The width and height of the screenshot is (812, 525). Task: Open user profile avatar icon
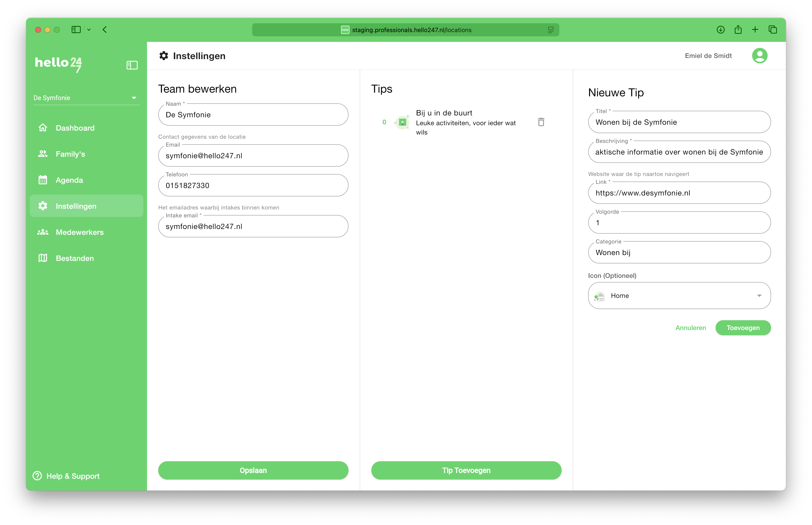click(759, 56)
